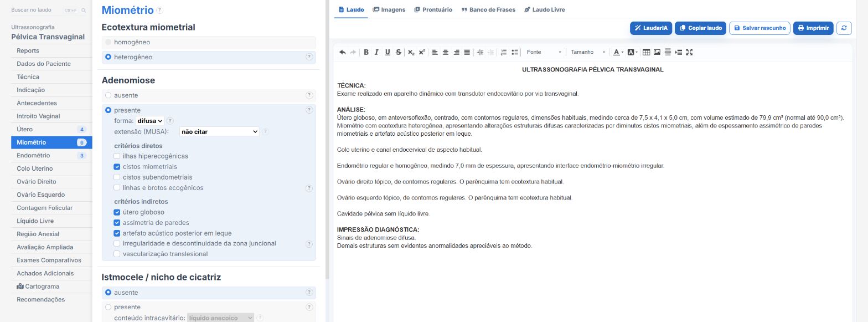This screenshot has height=322, width=868.
Task: Check the cistos subendometriais box
Action: point(117,177)
